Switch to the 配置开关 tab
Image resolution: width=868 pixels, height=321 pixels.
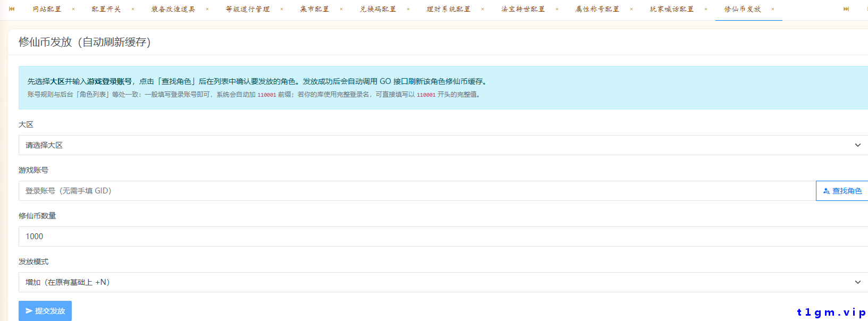106,9
